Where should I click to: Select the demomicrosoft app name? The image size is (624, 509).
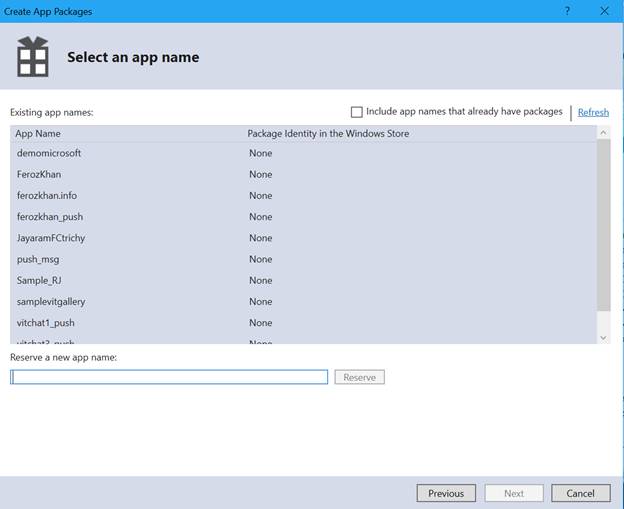pyautogui.click(x=49, y=153)
